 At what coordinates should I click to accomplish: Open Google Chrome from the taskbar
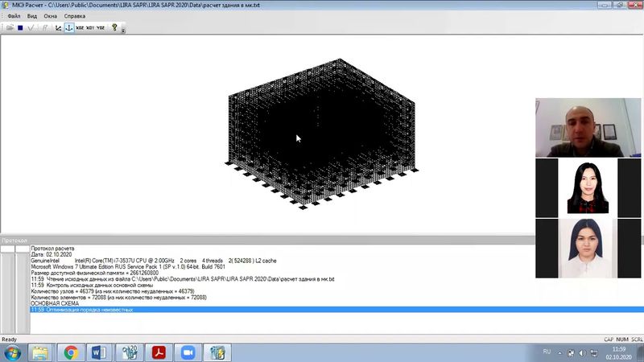pos(71,352)
